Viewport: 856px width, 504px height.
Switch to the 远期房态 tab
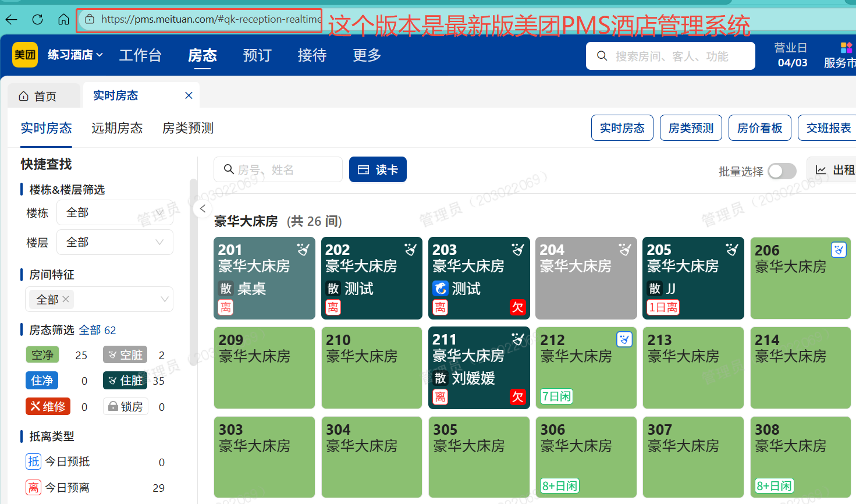(117, 128)
